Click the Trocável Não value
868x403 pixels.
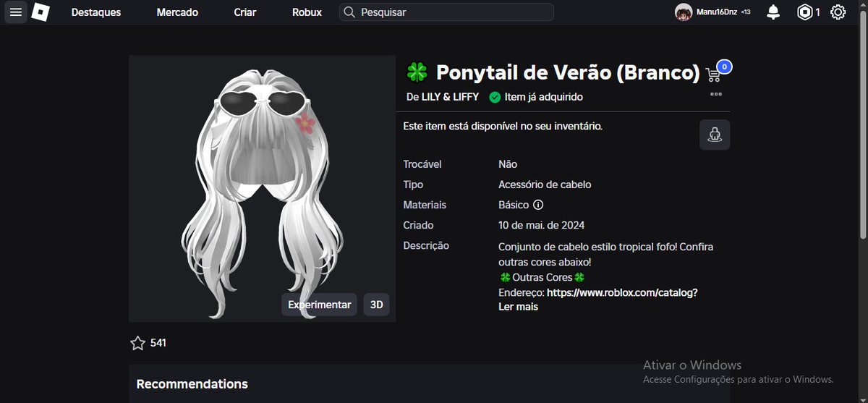508,164
